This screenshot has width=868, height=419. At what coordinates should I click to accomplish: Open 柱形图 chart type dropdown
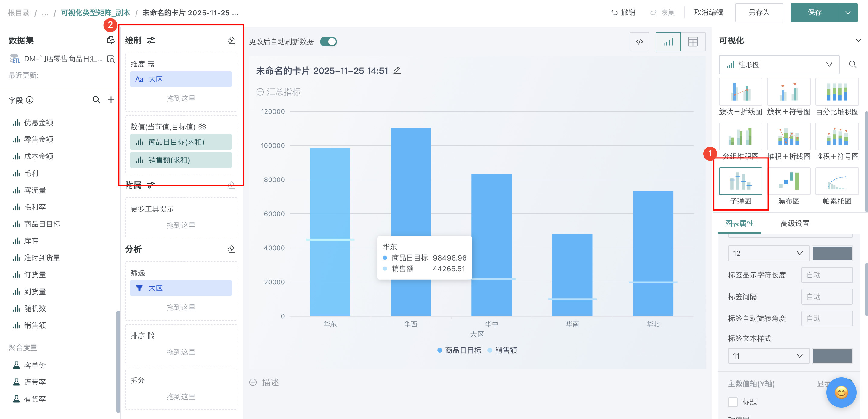[779, 64]
